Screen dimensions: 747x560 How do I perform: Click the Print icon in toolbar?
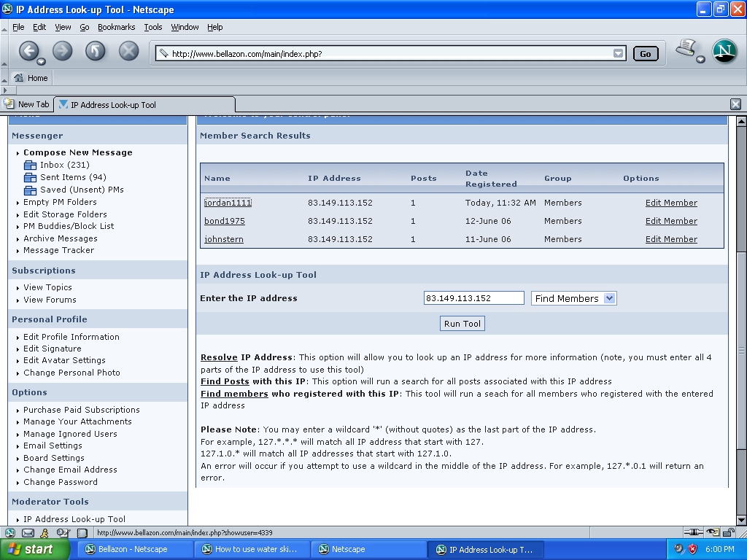685,48
